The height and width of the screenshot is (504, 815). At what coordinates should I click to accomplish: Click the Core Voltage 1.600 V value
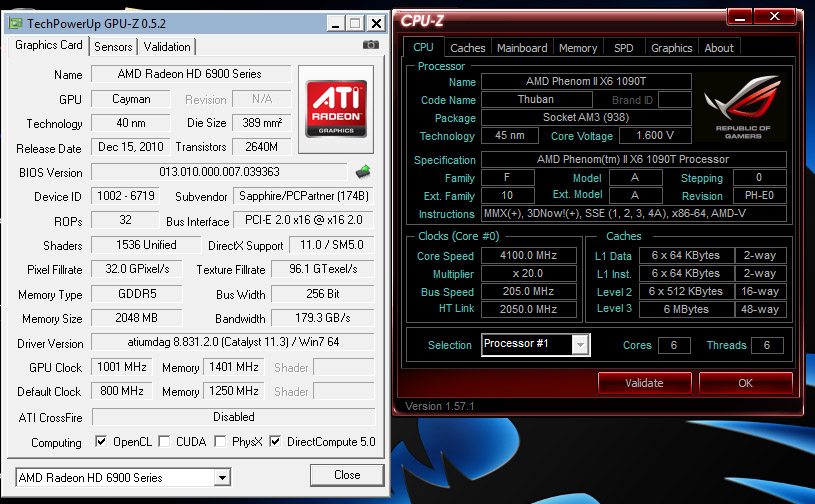point(655,136)
